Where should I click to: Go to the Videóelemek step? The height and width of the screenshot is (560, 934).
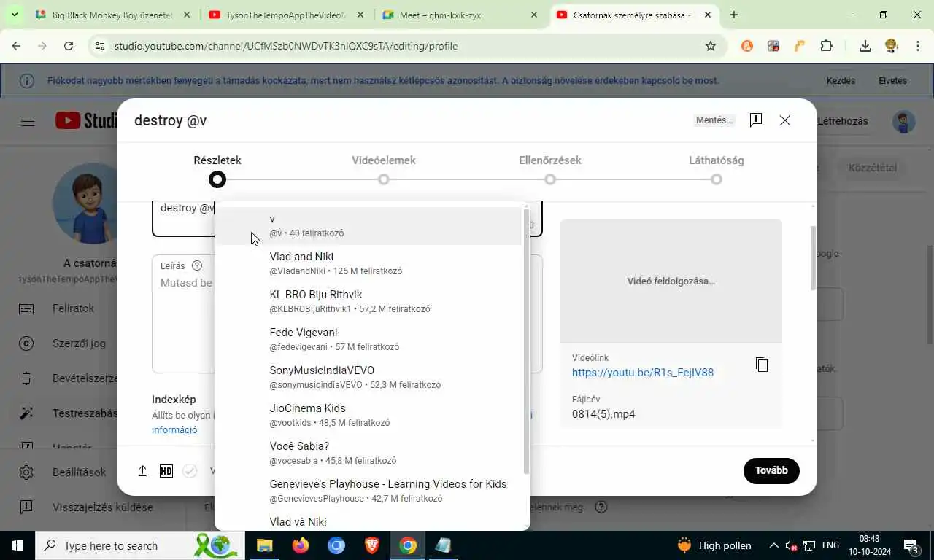(x=384, y=170)
